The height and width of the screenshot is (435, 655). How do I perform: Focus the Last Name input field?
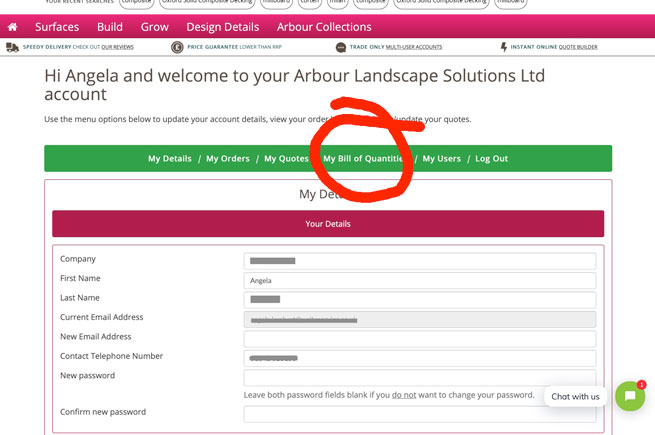coord(420,300)
